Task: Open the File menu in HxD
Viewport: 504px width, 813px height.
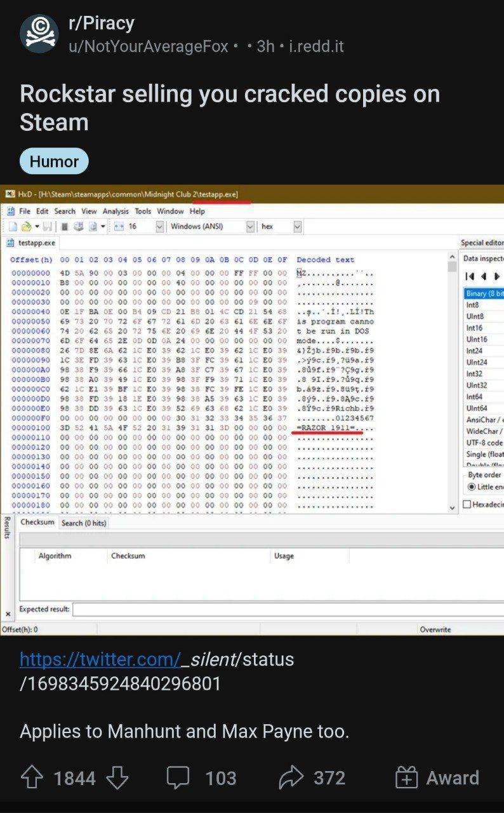Action: pos(25,211)
